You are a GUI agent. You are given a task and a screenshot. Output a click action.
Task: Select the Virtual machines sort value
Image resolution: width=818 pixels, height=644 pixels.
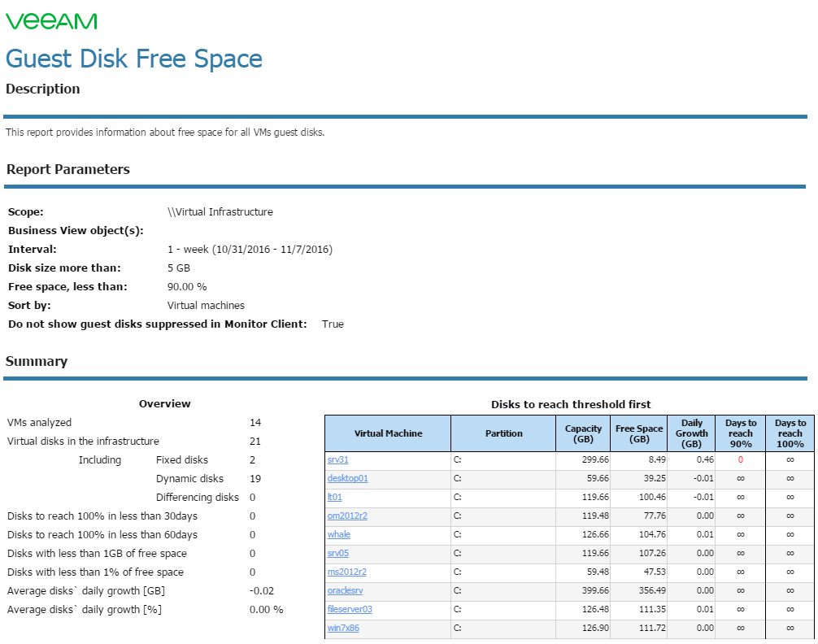click(206, 305)
